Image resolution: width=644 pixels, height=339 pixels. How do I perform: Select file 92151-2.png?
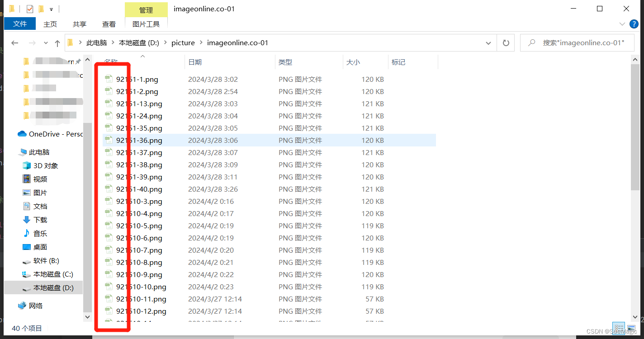[137, 92]
